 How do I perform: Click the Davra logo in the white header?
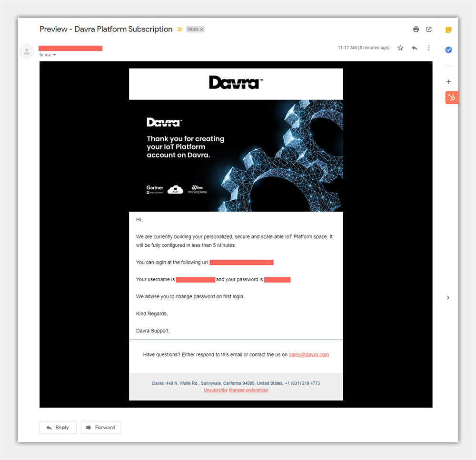236,82
